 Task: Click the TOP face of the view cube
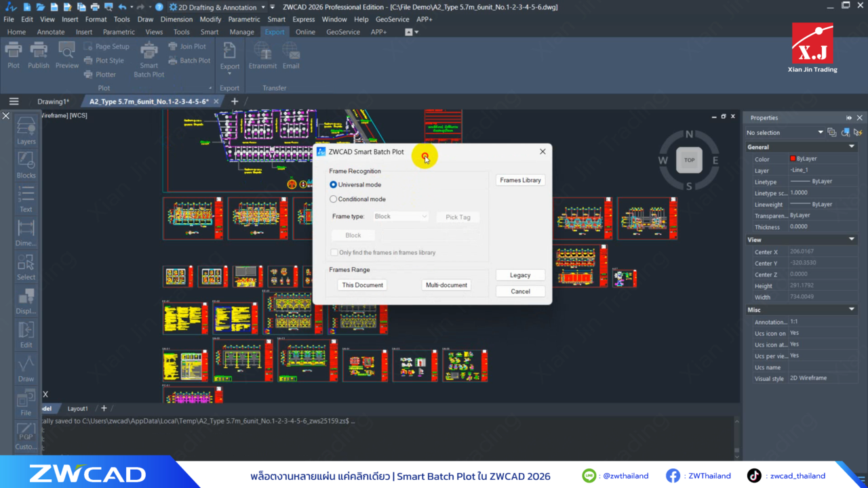coord(689,160)
